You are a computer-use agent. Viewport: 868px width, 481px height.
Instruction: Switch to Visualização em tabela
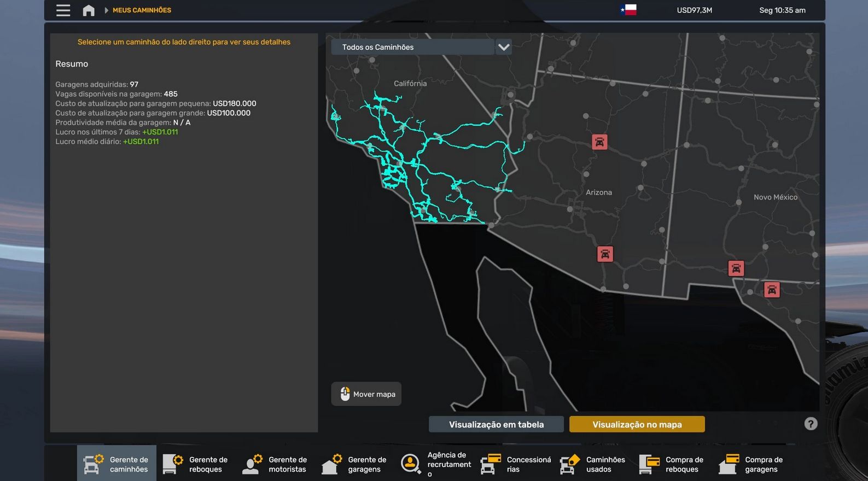click(x=496, y=425)
